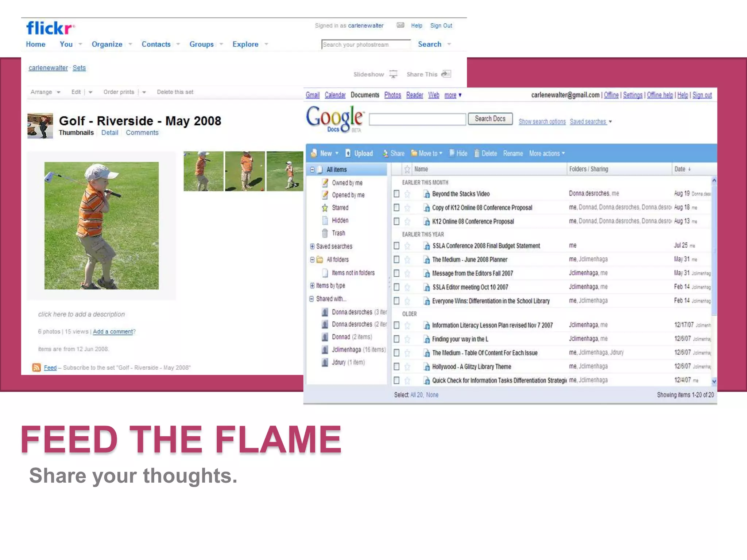Tick checkbox for SSLA Conference 2008 Budget Statement

[x=396, y=246]
